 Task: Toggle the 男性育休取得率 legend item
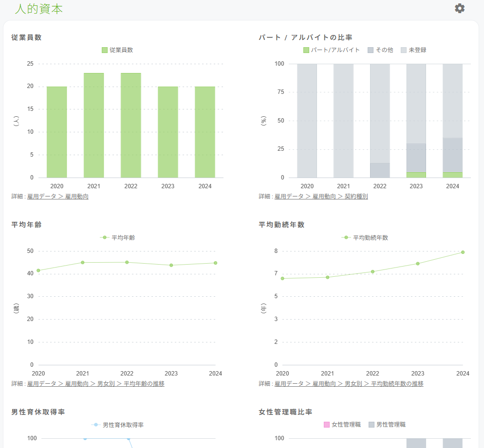point(117,425)
